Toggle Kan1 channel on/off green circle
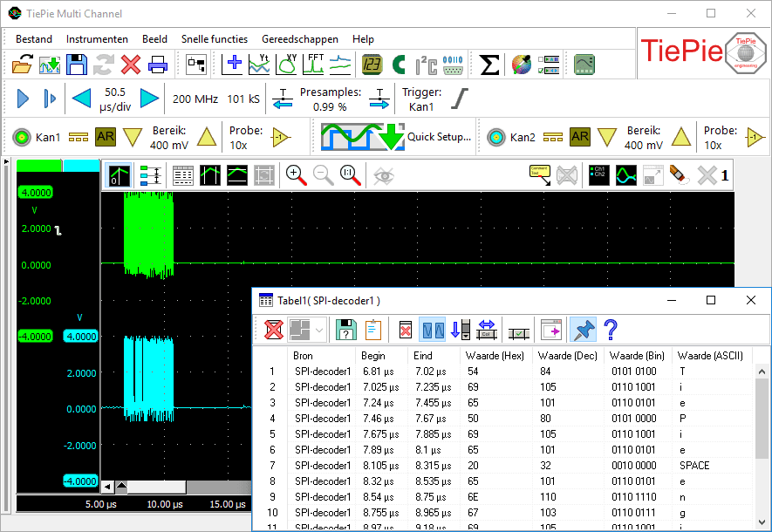772x532 pixels. (22, 137)
